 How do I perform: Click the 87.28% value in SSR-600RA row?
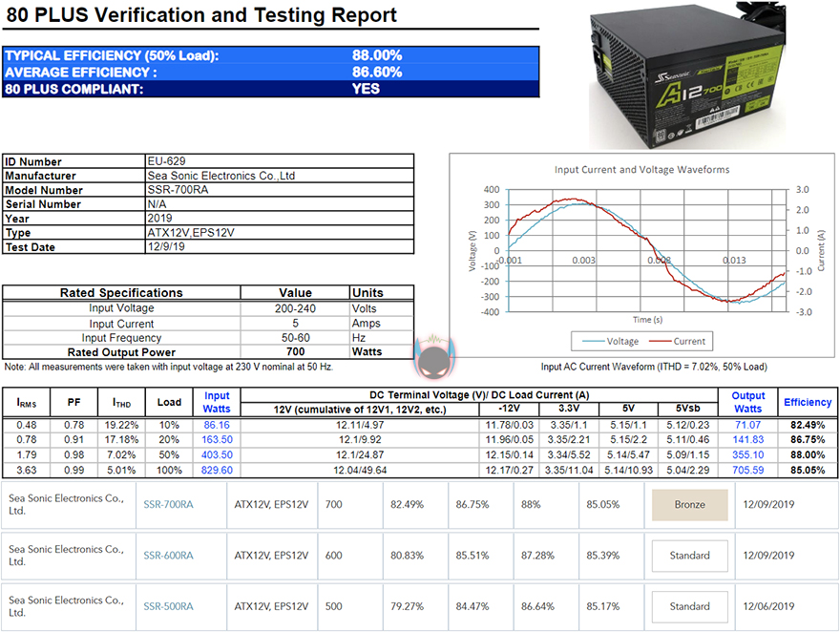click(x=537, y=556)
